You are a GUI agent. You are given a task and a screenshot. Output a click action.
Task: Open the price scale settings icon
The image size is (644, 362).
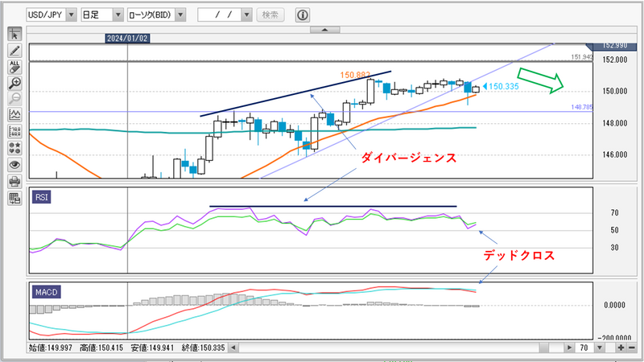(14, 131)
